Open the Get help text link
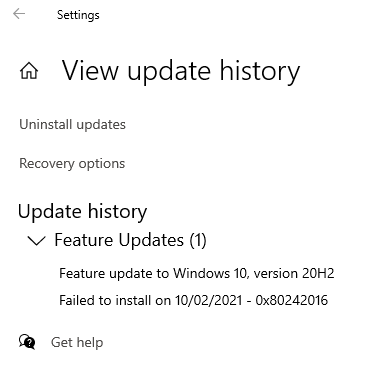Viewport: 389px width, 367px height. tap(77, 342)
